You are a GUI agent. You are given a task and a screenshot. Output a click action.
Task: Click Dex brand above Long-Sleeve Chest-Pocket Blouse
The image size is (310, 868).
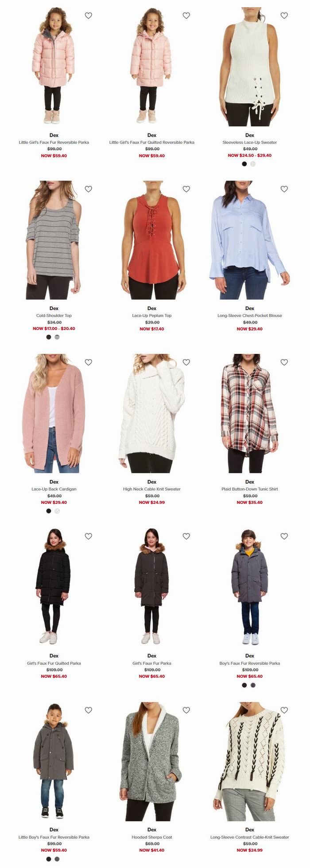[250, 308]
